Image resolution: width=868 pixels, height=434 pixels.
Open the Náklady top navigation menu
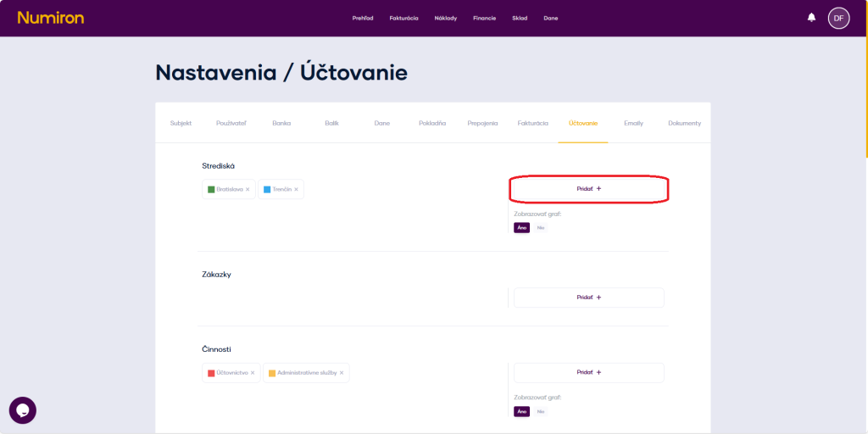[x=446, y=18]
